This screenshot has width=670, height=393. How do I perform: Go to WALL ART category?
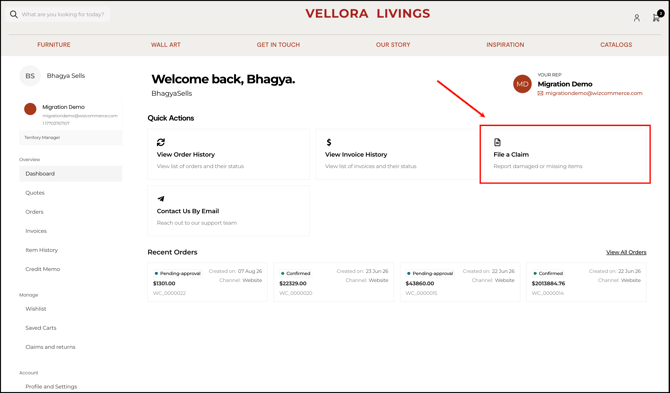tap(165, 44)
